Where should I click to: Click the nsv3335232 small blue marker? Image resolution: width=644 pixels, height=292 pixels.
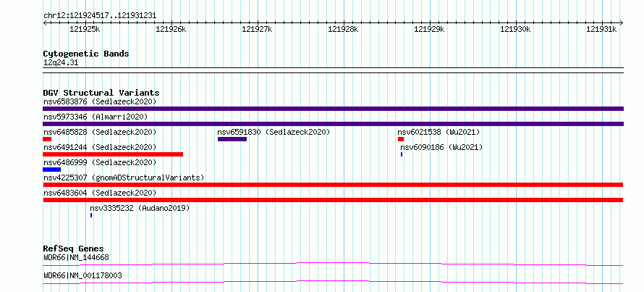[x=91, y=215]
